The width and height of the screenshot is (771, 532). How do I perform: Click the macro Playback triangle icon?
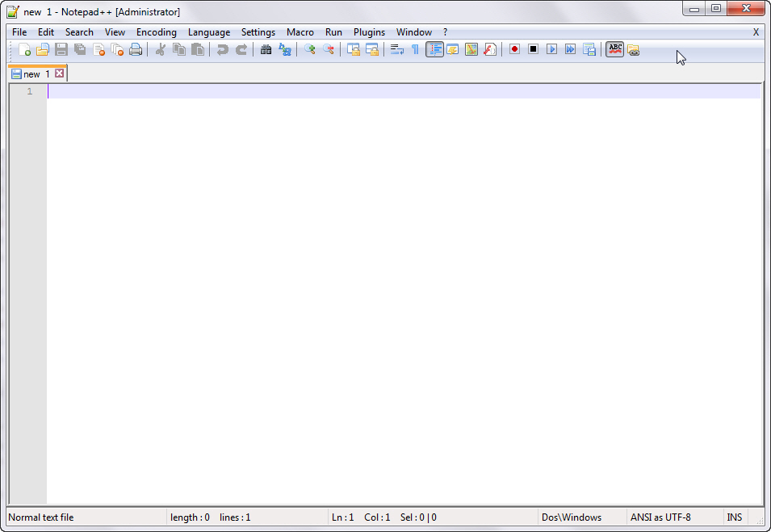552,49
